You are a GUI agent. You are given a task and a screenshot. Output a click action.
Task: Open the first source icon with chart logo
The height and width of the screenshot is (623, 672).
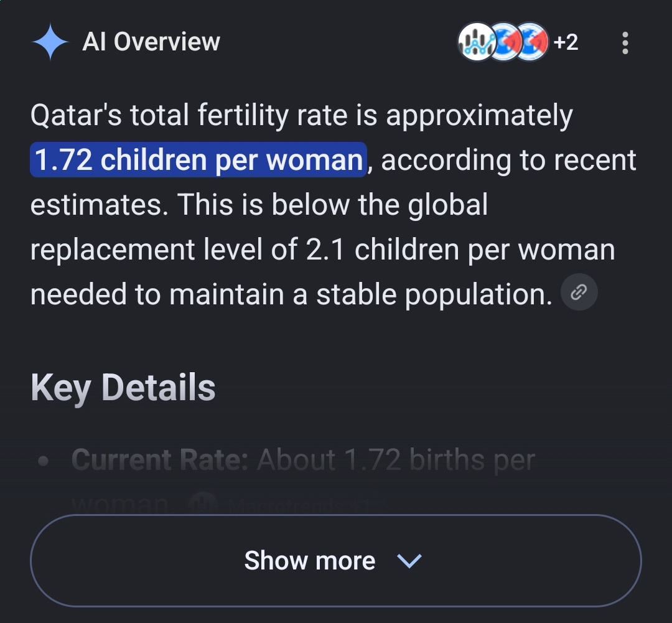[x=475, y=42]
